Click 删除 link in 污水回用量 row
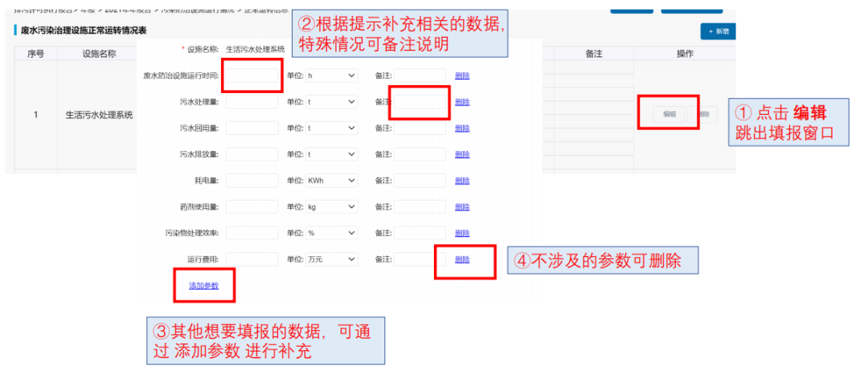This screenshot has width=868, height=387. [462, 128]
